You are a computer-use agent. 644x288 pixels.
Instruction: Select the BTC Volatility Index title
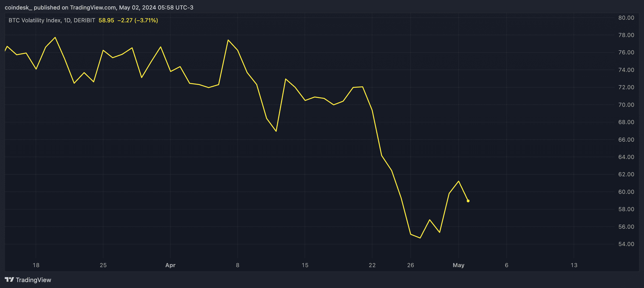point(52,20)
